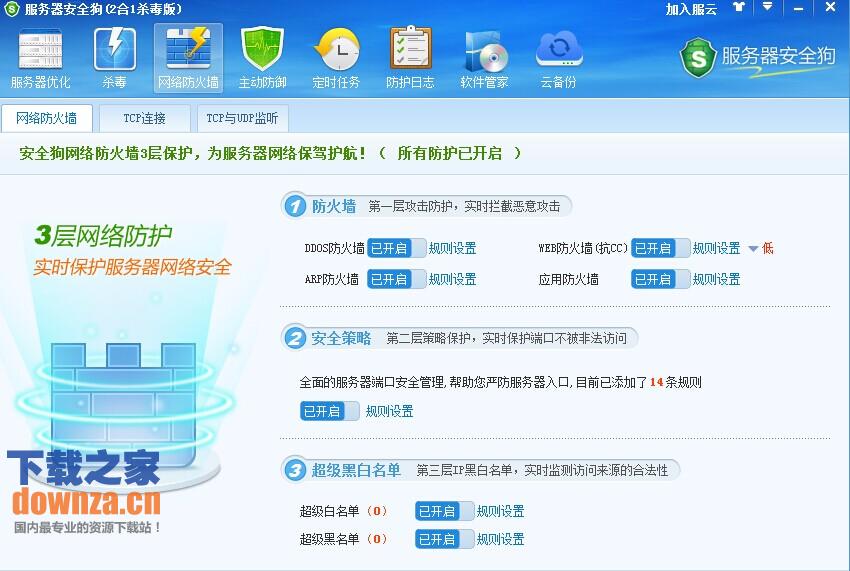Toggle the 超级白名单 switch
This screenshot has width=850, height=571.
445,511
